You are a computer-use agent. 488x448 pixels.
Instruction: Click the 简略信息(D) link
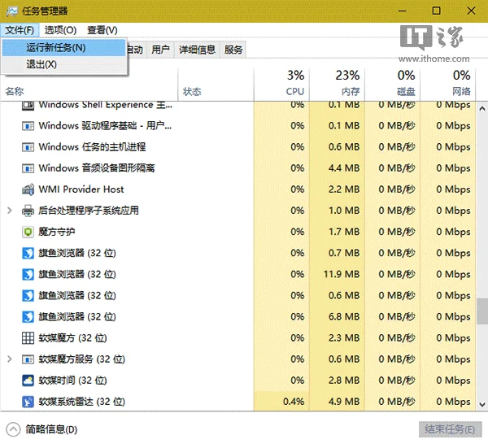click(51, 429)
